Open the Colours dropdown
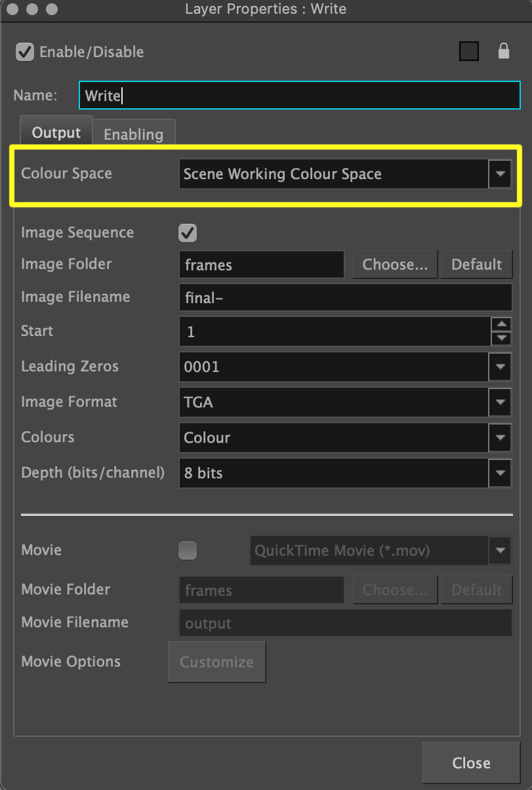Image resolution: width=532 pixels, height=790 pixels. (x=500, y=438)
